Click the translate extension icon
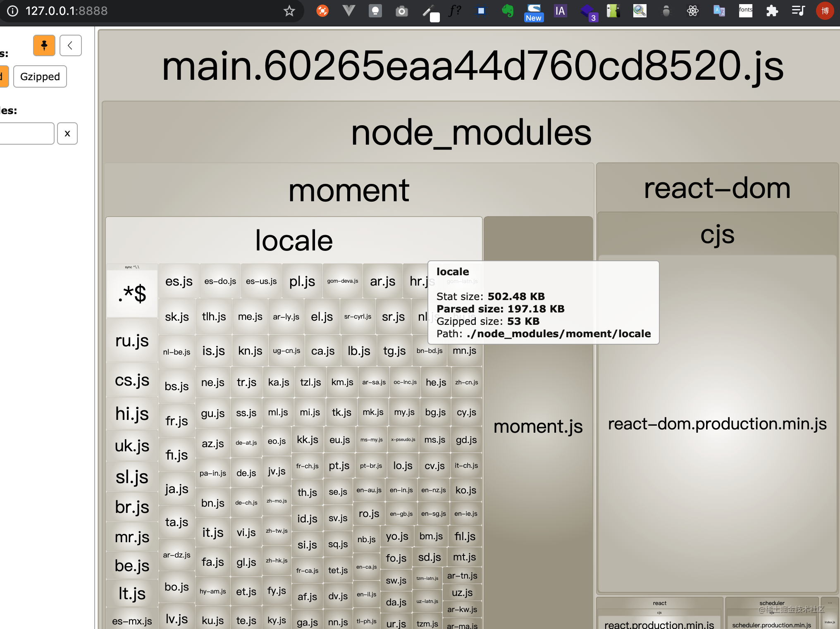Viewport: 840px width, 629px height. tap(719, 11)
